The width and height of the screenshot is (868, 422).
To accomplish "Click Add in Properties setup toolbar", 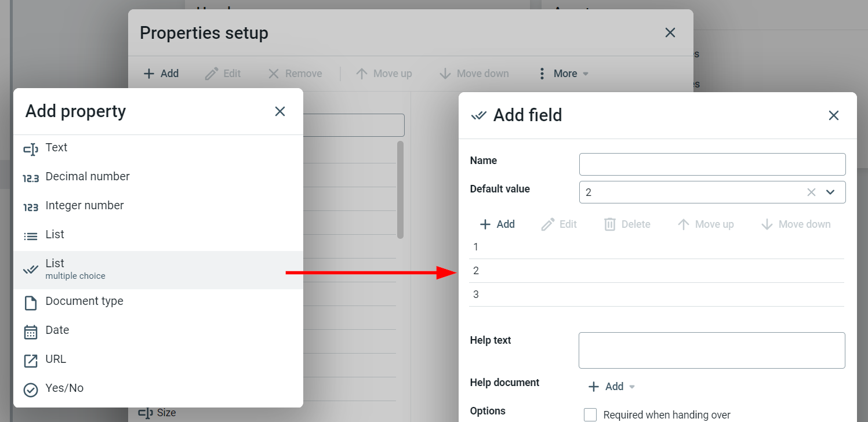I will tap(161, 74).
